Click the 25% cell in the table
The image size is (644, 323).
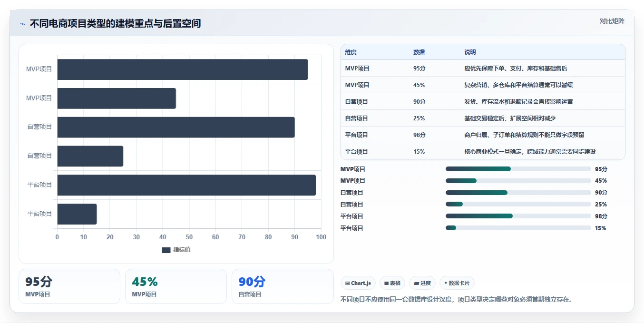coord(419,118)
